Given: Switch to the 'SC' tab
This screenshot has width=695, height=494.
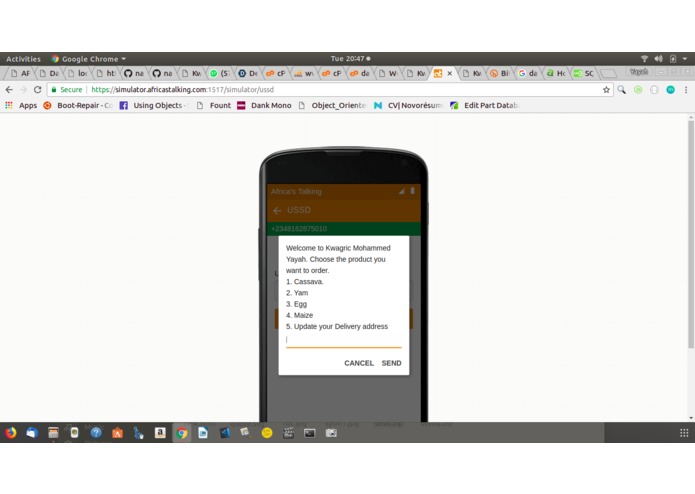Looking at the screenshot, I should 584,74.
